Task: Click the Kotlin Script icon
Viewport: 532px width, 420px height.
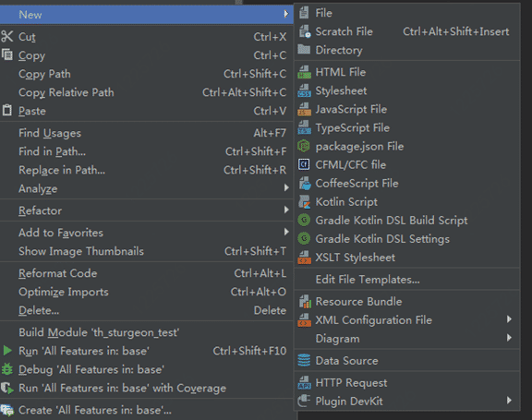Action: 304,202
